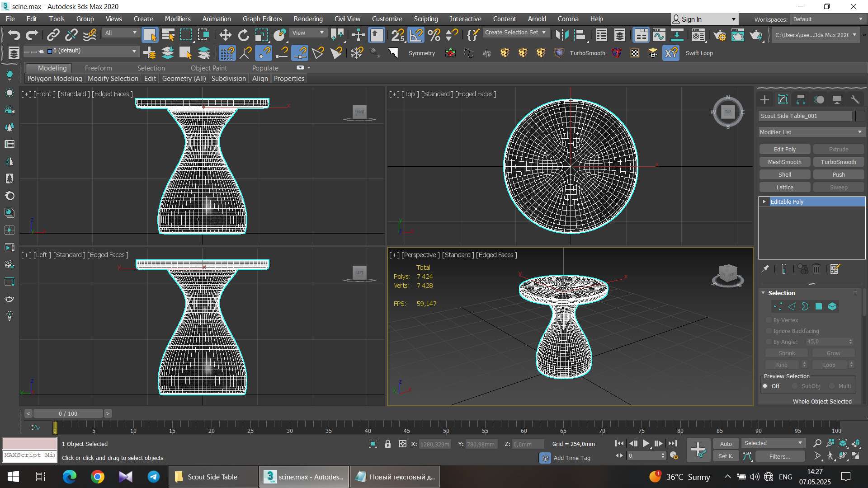Open Select by Name list

click(x=168, y=35)
